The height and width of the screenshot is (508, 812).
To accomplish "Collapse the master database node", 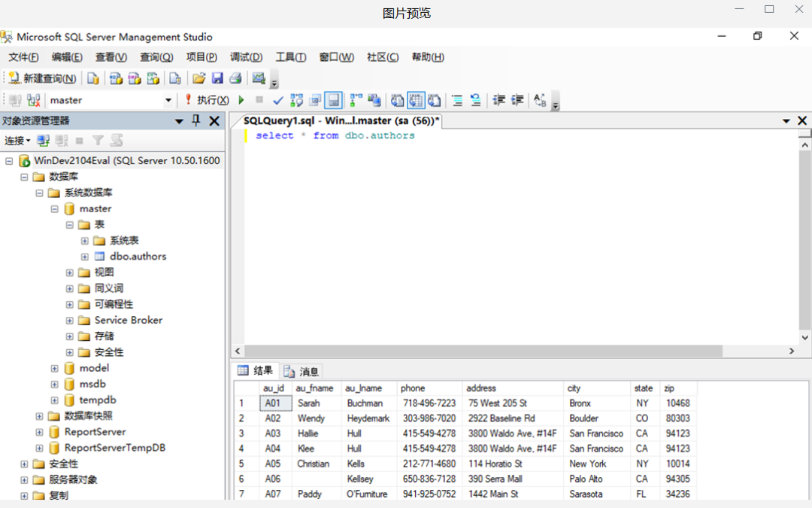I will click(54, 209).
